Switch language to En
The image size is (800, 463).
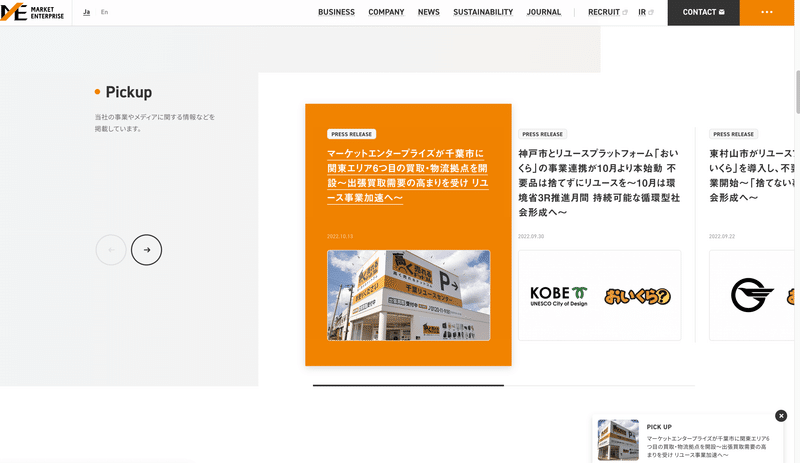click(105, 12)
